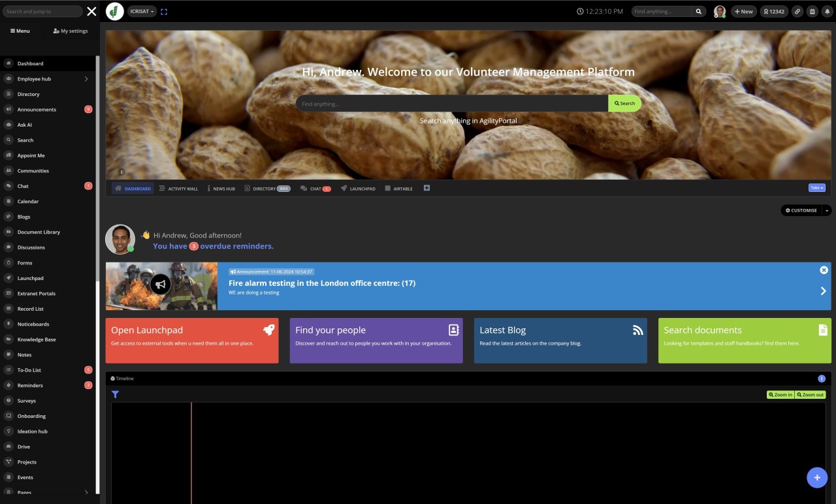Click the Open Launchpad card
This screenshot has height=504, width=836.
191,340
